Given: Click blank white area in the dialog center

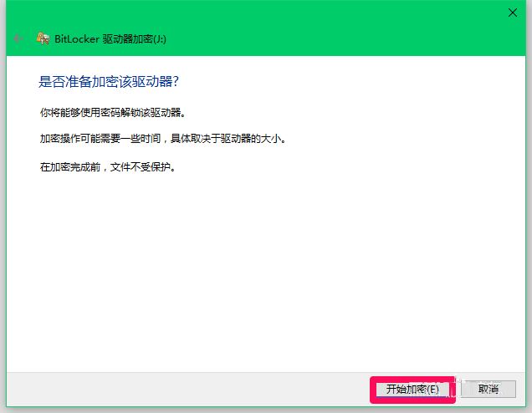Looking at the screenshot, I should pos(268,268).
